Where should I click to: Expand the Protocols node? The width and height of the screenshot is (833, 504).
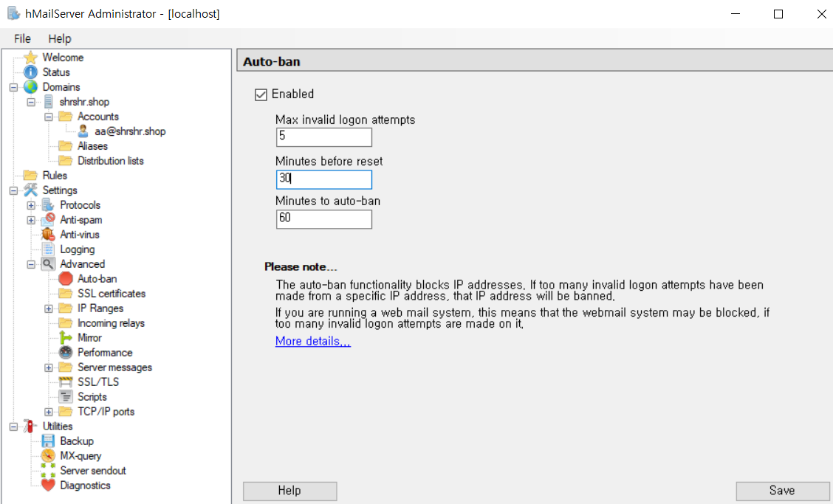tap(31, 205)
